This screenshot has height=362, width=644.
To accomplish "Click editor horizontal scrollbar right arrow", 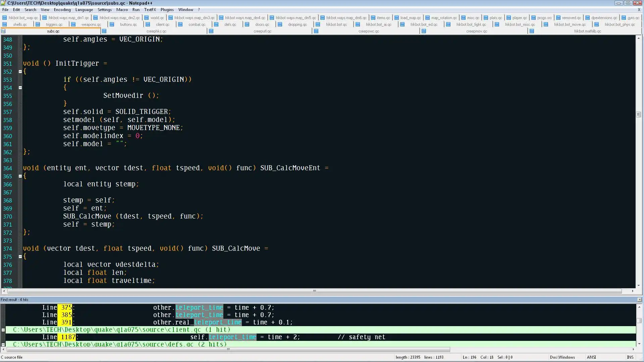I will pyautogui.click(x=633, y=291).
